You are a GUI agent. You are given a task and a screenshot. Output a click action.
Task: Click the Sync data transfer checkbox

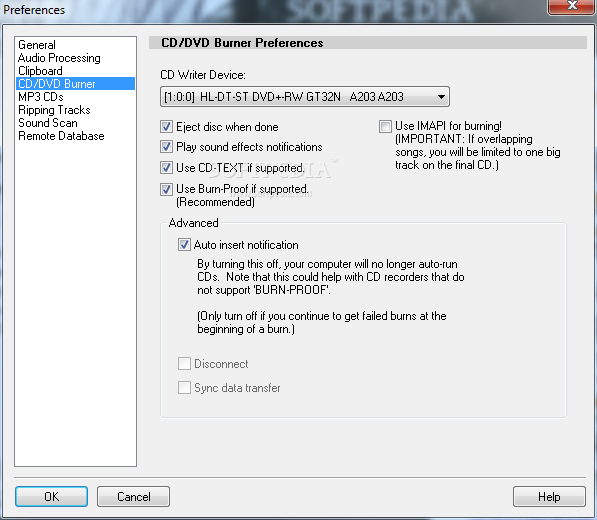coord(184,388)
